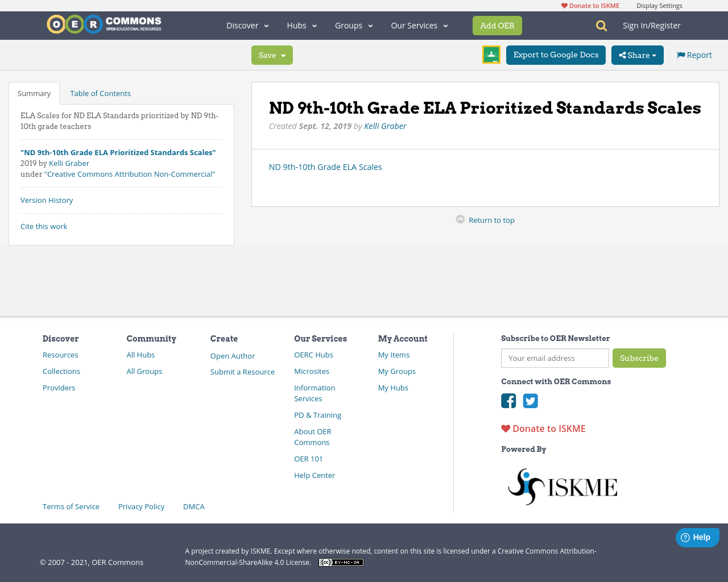Screen dimensions: 728x582
Task: Open the Version History link
Action: (47, 200)
